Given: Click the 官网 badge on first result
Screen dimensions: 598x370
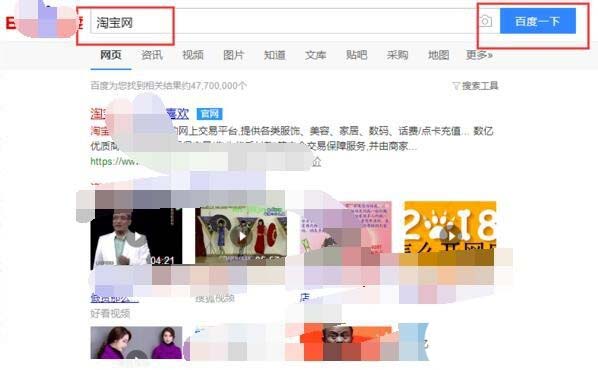Looking at the screenshot, I should tap(210, 114).
